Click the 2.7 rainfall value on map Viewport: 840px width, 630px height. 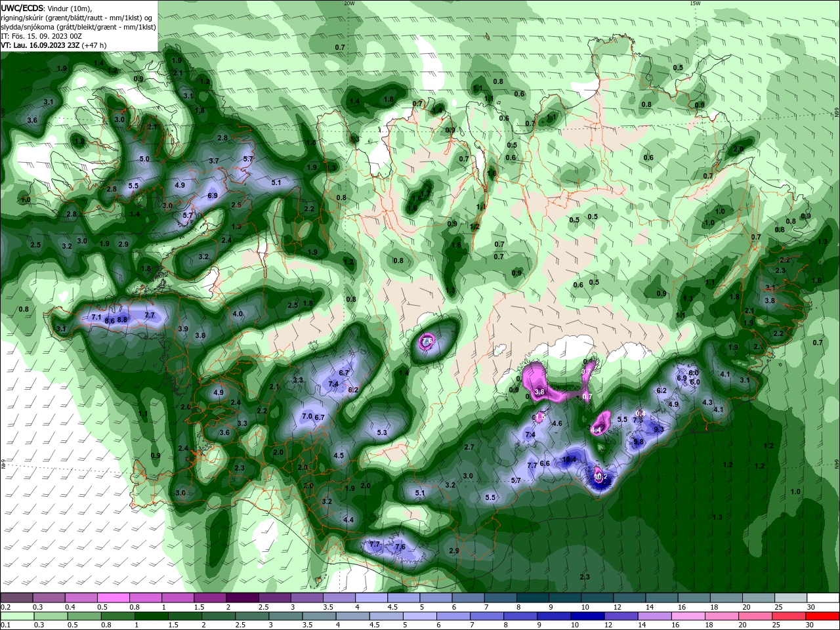point(469,447)
